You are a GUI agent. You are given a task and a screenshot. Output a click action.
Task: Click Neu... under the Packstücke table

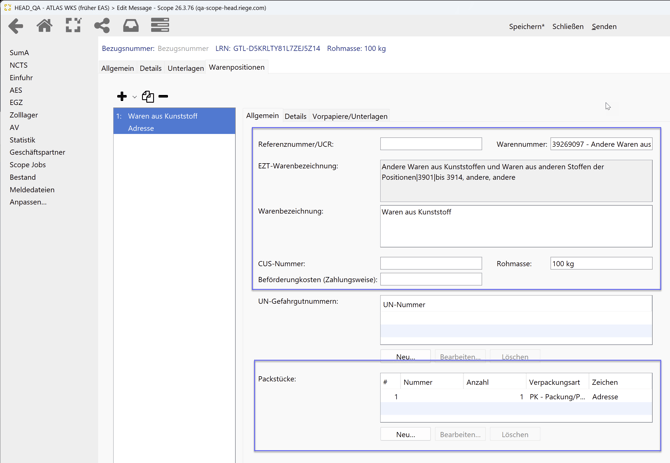405,435
